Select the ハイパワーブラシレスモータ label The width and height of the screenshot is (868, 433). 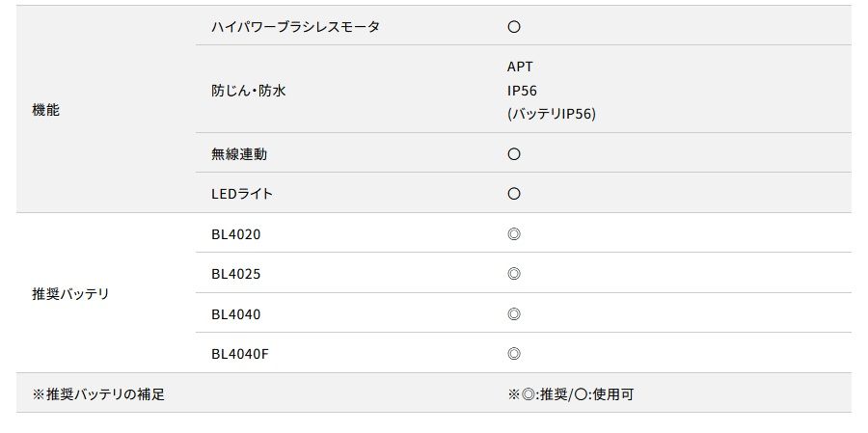(295, 27)
